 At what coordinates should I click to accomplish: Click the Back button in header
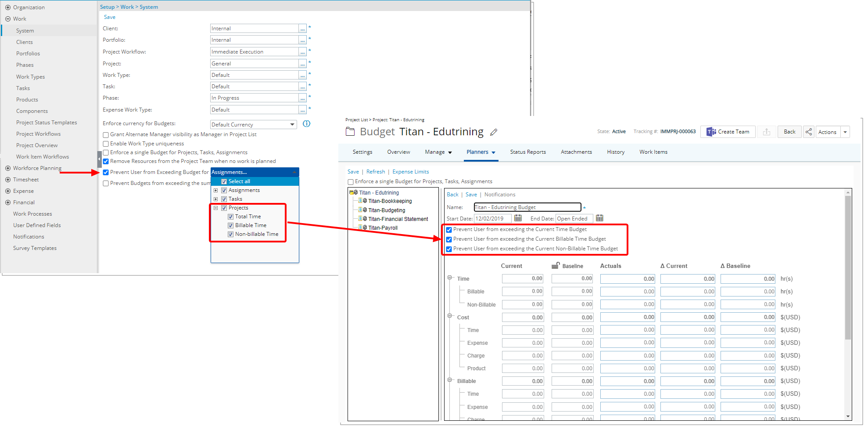click(789, 132)
